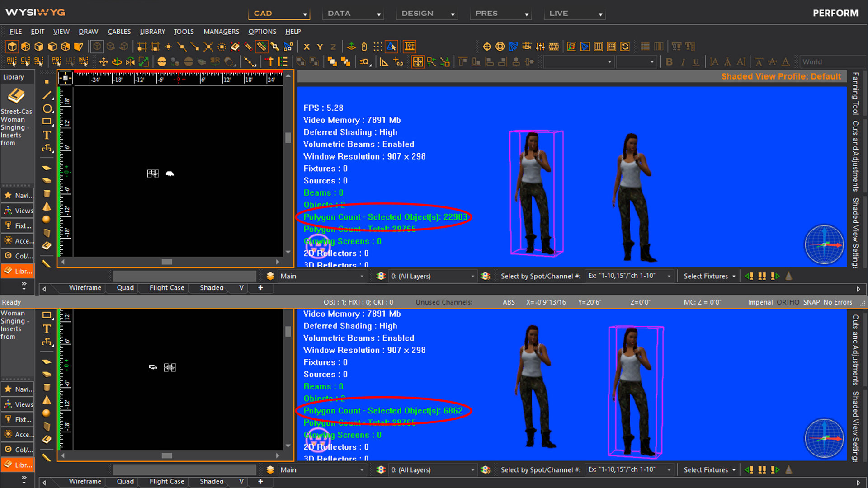Toggle SNAP mode in status bar
The image size is (868, 488).
(811, 302)
